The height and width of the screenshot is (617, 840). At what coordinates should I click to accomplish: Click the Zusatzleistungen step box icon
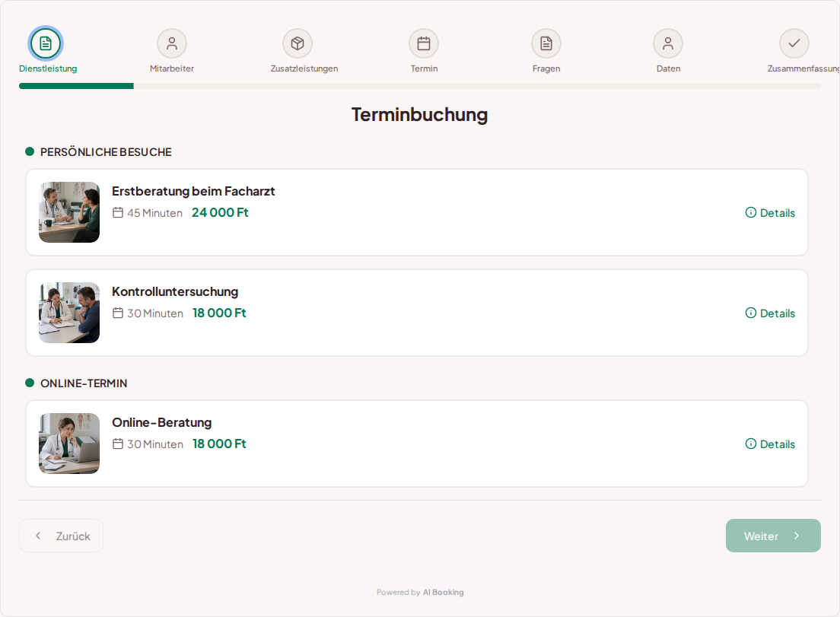tap(297, 43)
